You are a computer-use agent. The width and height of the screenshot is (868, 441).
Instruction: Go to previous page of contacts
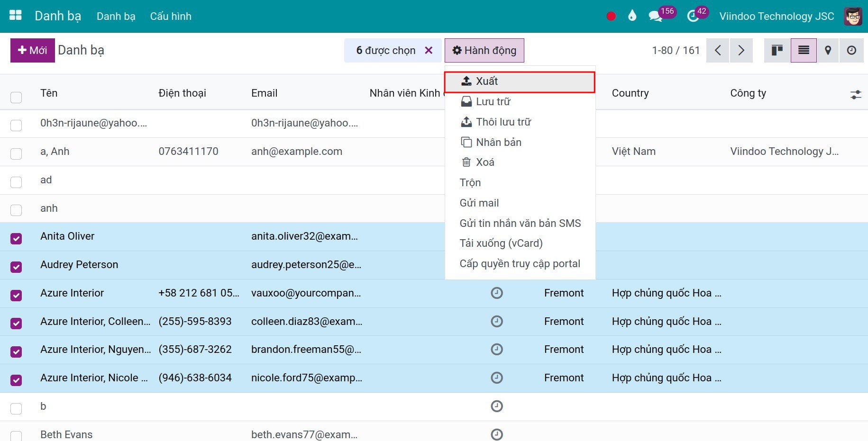tap(718, 50)
